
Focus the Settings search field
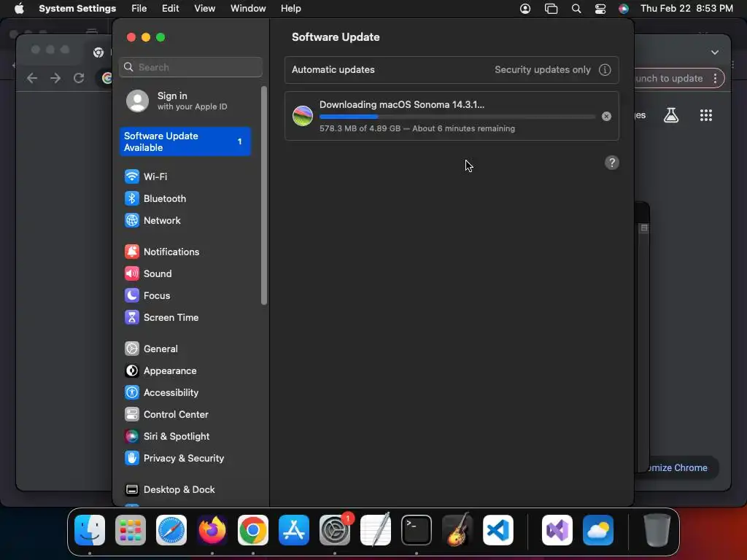(190, 67)
